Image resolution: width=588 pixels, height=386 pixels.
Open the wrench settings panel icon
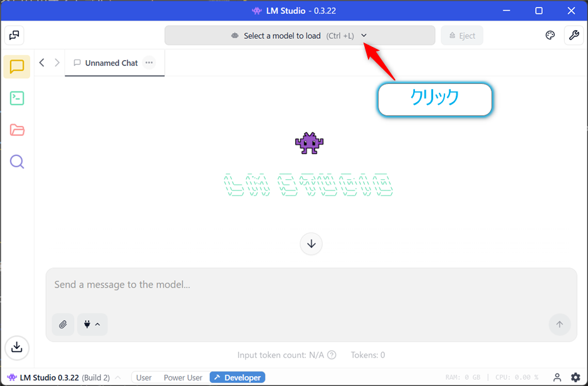[574, 35]
